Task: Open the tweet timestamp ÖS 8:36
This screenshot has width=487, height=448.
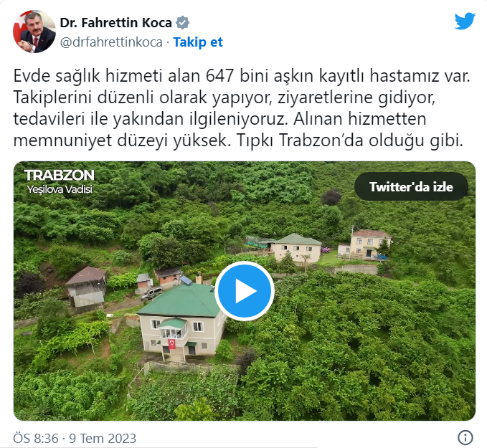Action: [36, 439]
